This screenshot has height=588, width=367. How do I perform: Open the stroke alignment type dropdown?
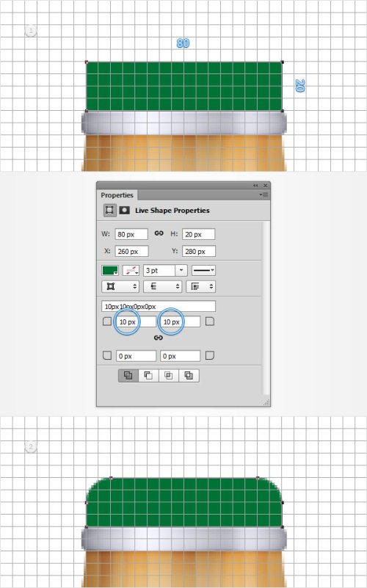(120, 286)
